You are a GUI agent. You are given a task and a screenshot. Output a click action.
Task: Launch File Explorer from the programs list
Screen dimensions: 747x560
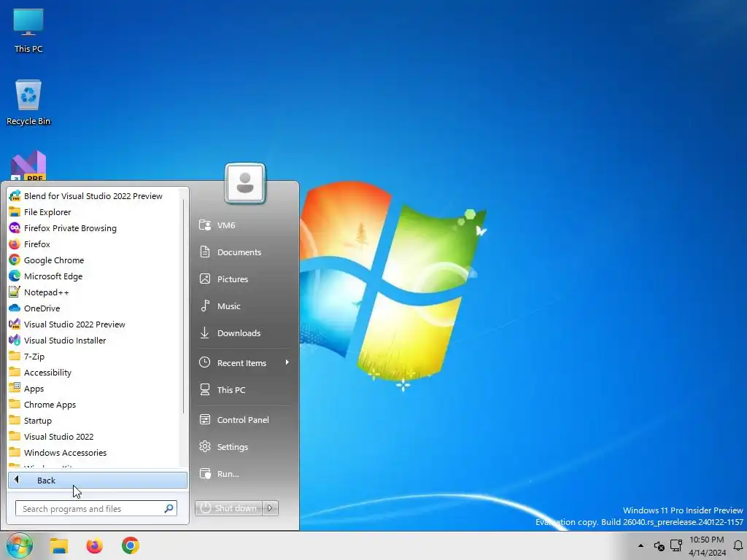click(93, 212)
